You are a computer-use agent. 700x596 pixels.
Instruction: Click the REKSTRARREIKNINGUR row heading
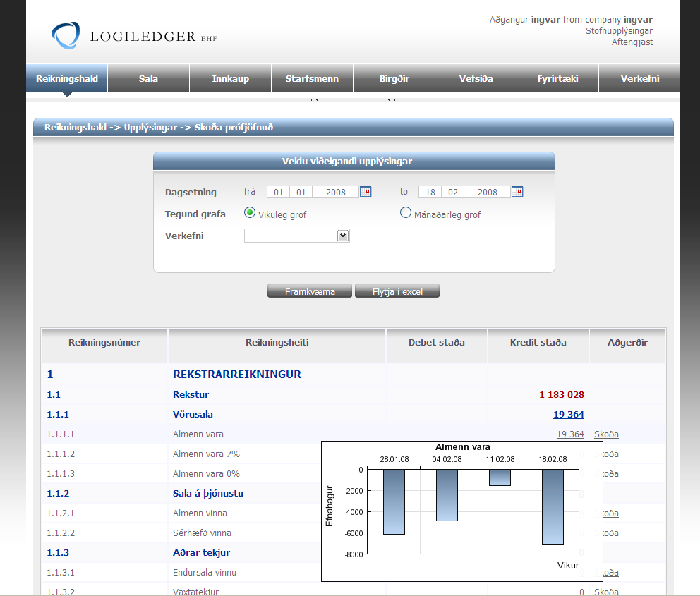pos(237,375)
